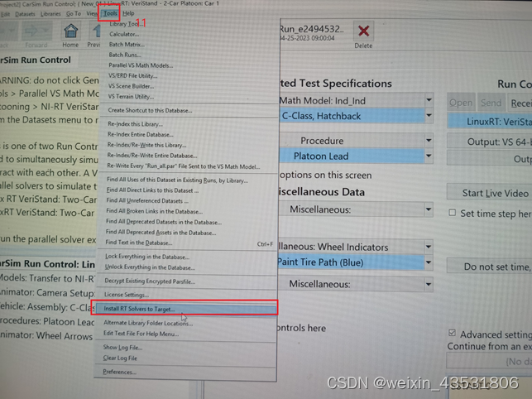Open Preferences from Tools menu

[x=119, y=372]
